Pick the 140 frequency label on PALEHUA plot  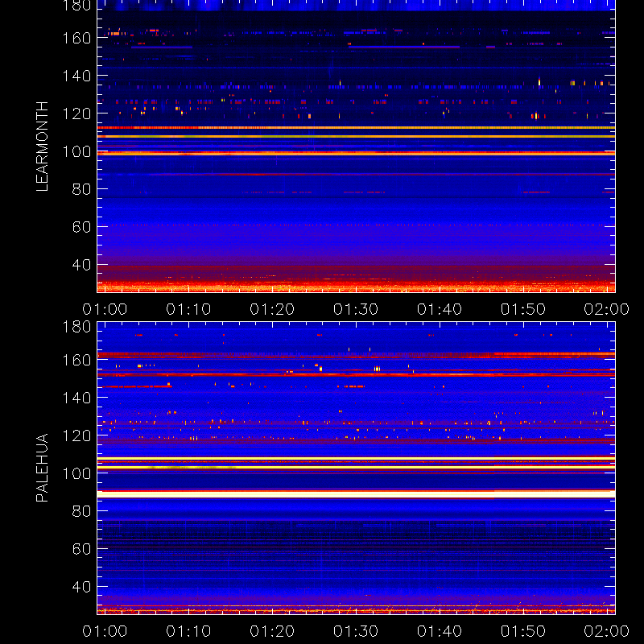click(76, 398)
